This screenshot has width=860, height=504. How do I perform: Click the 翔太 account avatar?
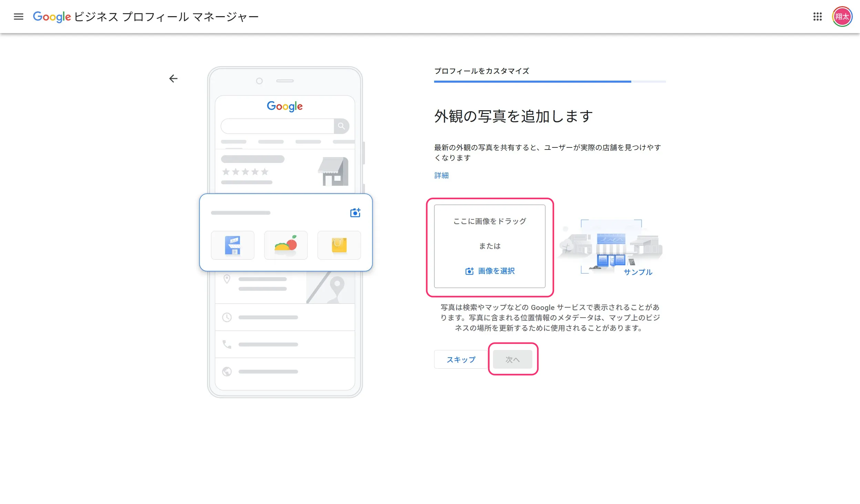click(842, 17)
